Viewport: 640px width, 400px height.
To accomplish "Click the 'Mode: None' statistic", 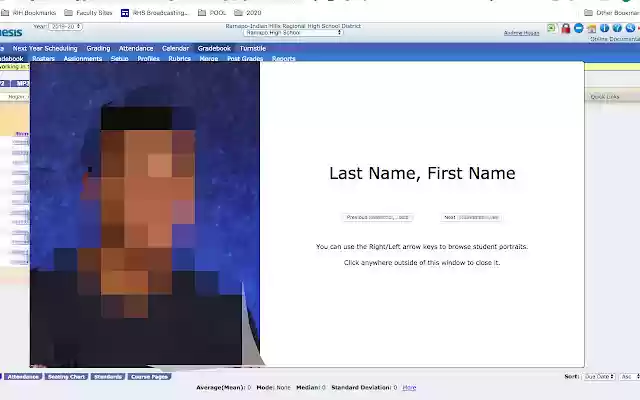I will [273, 387].
